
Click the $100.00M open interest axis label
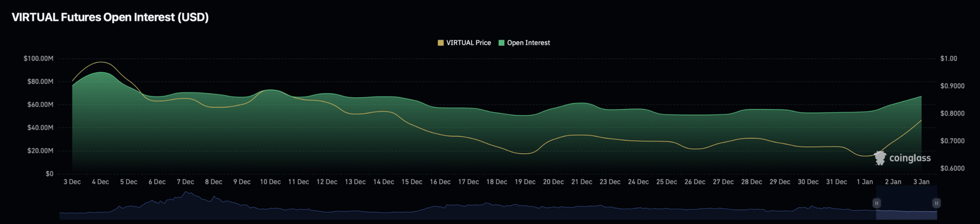click(39, 59)
